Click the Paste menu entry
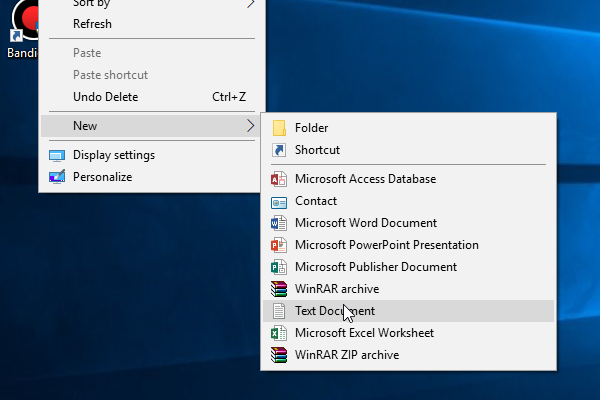 [87, 53]
